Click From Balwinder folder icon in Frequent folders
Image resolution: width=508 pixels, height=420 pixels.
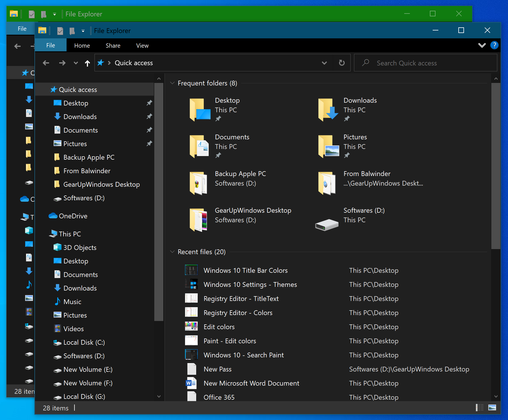tap(327, 183)
